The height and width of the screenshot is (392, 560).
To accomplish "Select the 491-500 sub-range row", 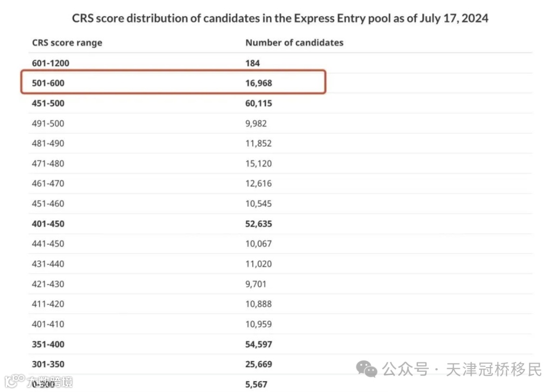I will pyautogui.click(x=48, y=123).
